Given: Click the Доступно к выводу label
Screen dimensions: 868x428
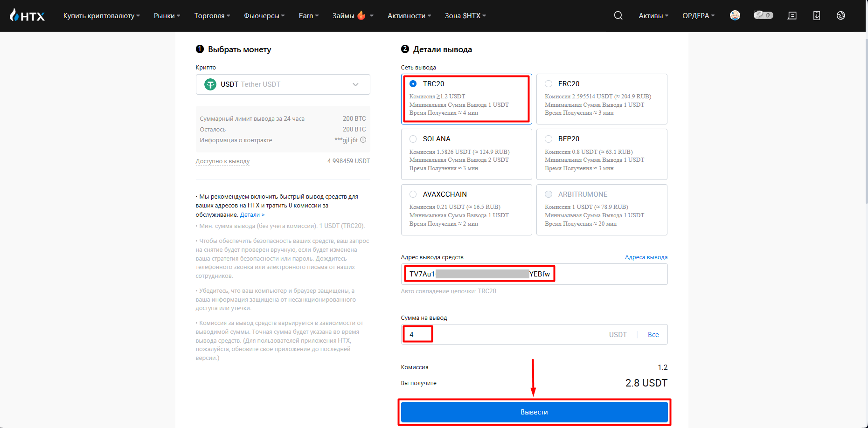Looking at the screenshot, I should pos(222,161).
